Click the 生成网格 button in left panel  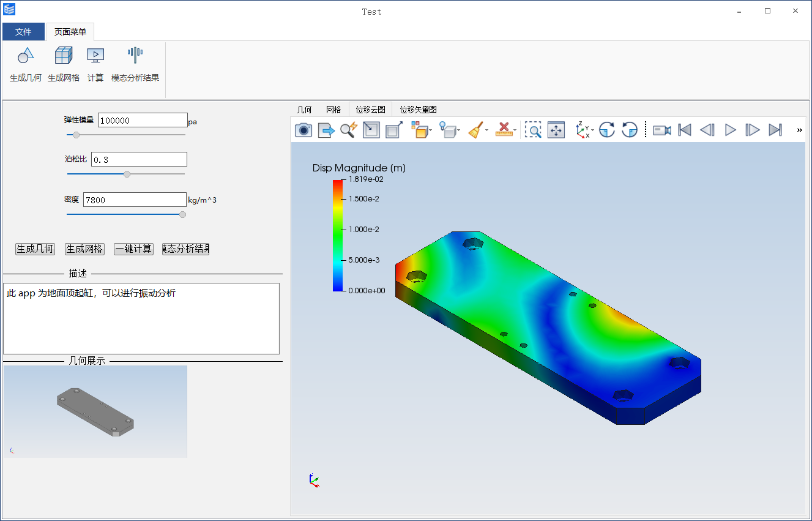click(x=84, y=249)
